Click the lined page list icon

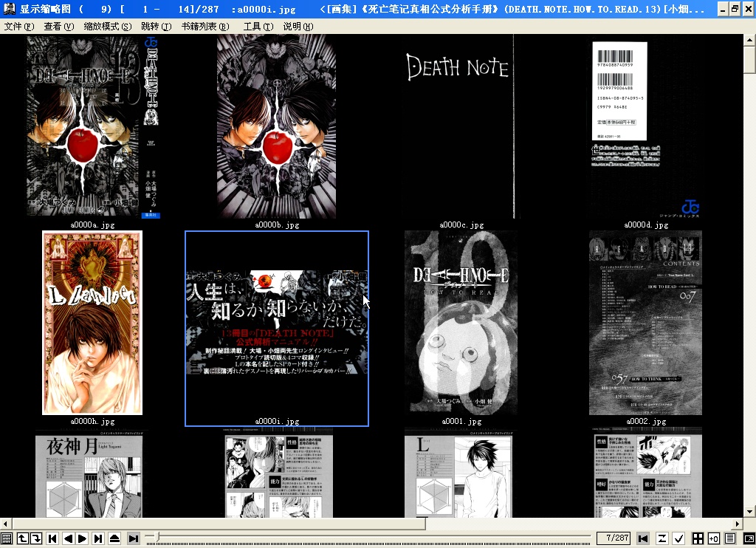click(730, 538)
